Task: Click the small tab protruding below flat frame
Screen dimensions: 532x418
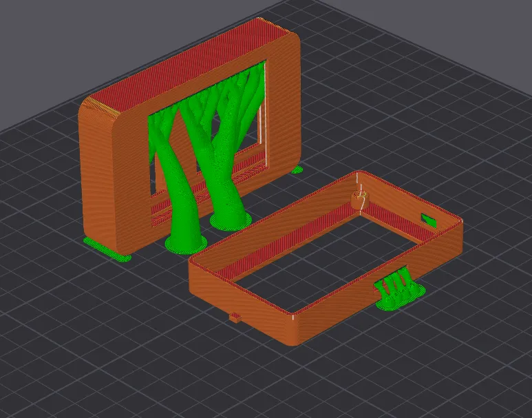Action: 235,317
